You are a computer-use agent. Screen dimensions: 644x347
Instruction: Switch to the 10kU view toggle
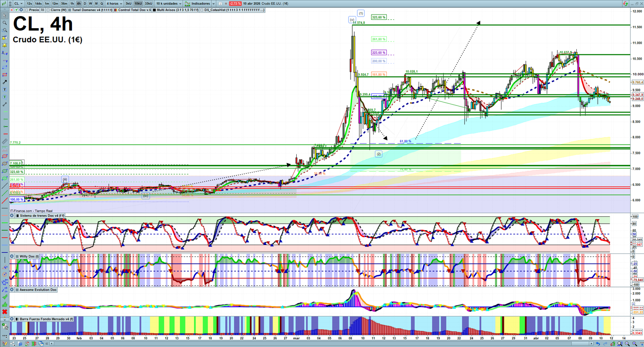click(138, 3)
